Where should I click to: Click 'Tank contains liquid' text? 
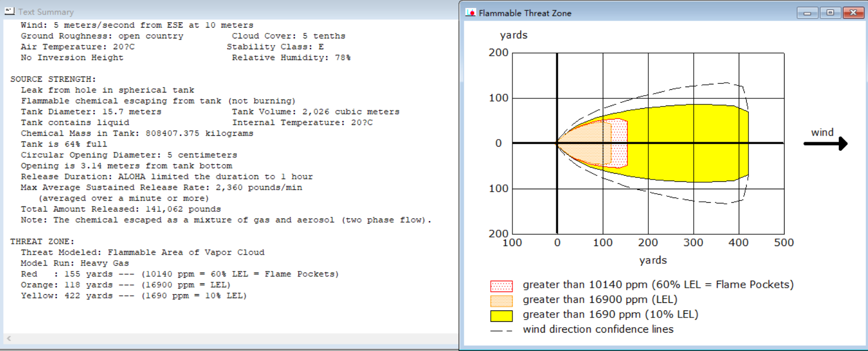75,123
